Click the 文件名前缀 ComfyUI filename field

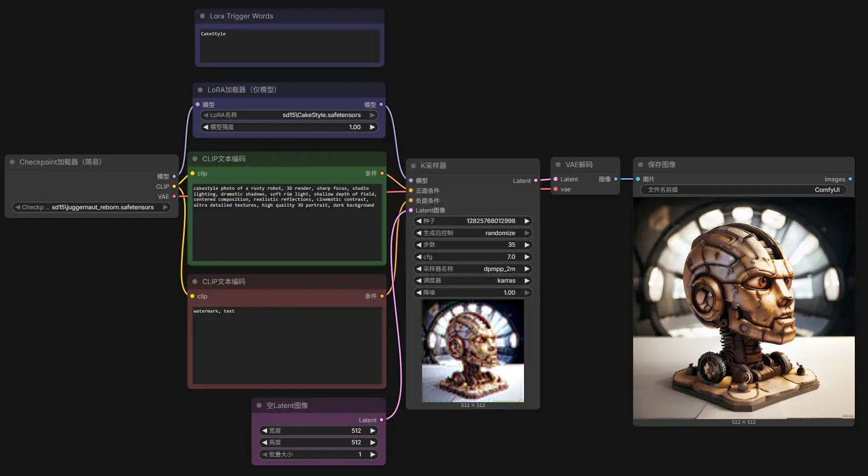[743, 190]
